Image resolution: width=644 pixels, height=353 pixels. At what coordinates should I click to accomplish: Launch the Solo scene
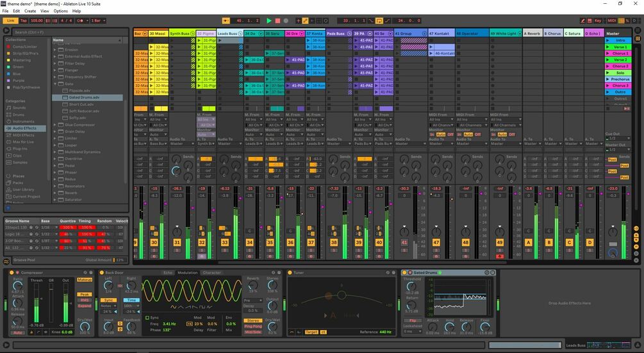pos(608,72)
